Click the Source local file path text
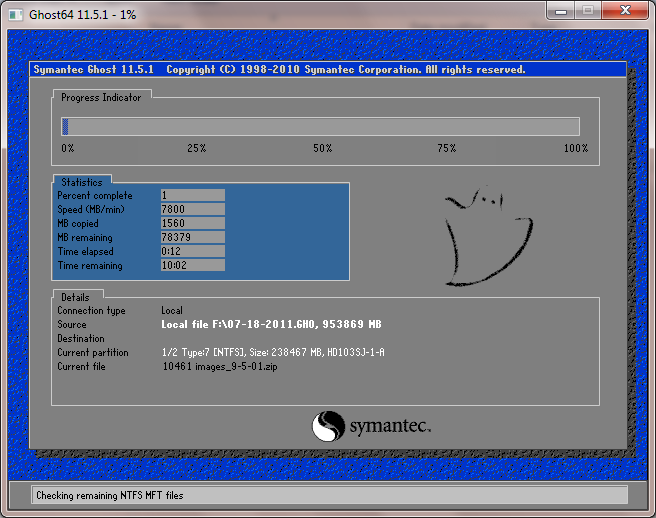Screen dimensions: 656x518 coord(271,325)
